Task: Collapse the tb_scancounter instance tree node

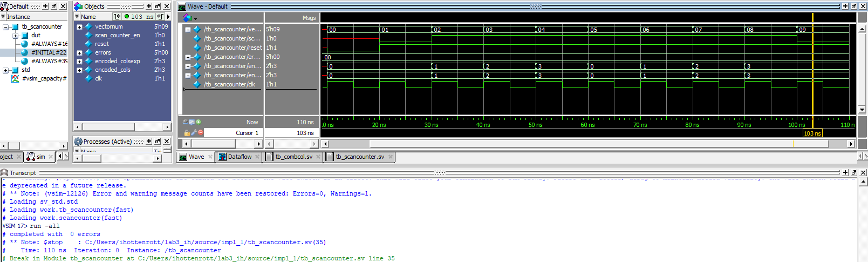Action: click(5, 27)
